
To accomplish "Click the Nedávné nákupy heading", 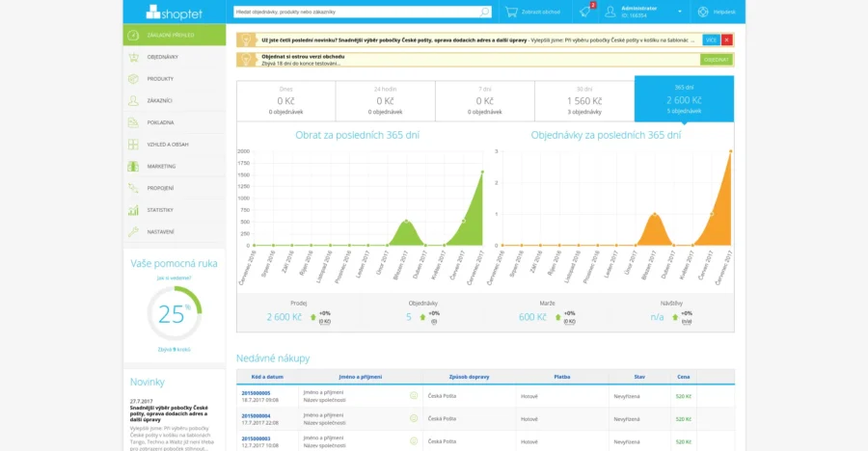I will 273,358.
